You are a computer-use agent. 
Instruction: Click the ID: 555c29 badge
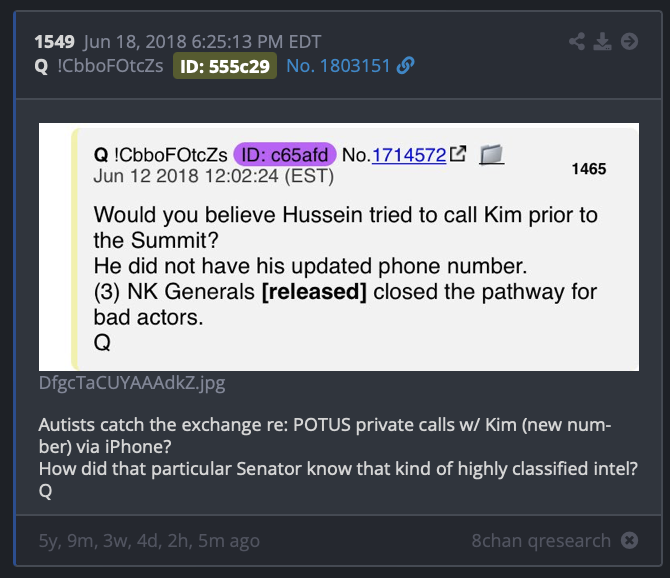coord(225,66)
